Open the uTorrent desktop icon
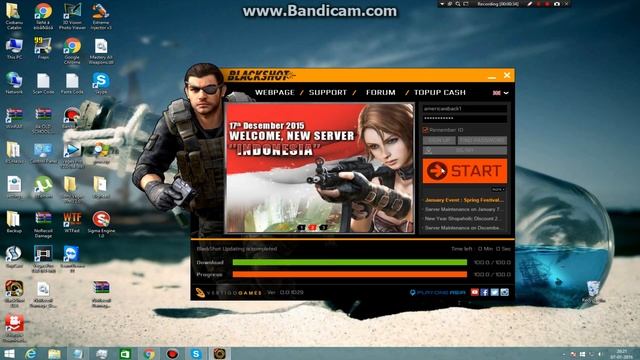Image resolution: width=640 pixels, height=360 pixels. point(43,187)
